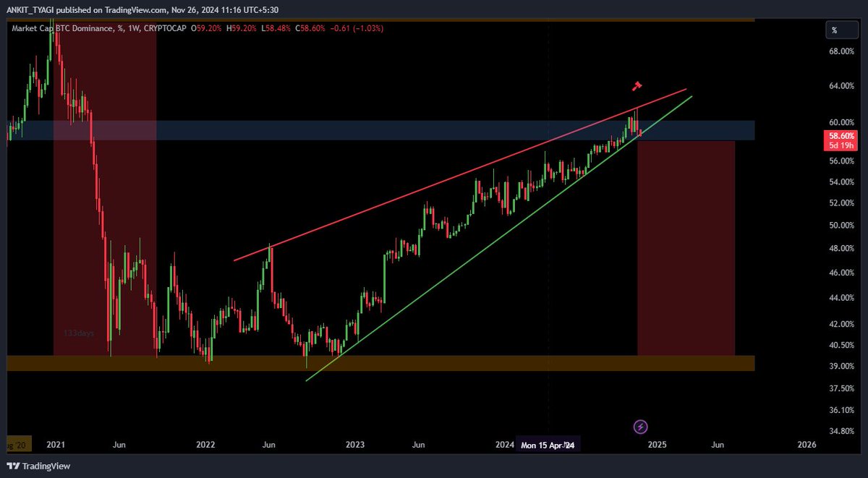The height and width of the screenshot is (478, 868).
Task: Open the purple lightning event marker
Action: (x=640, y=427)
